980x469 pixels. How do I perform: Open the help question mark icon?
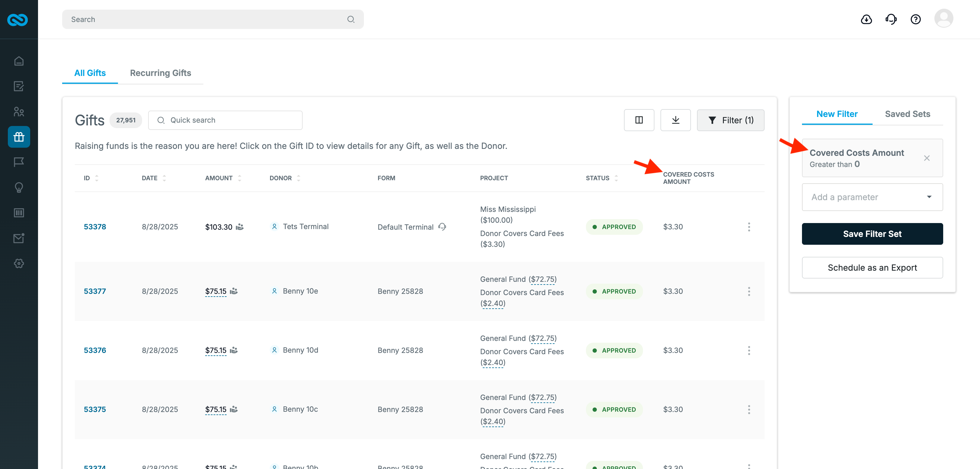pos(915,19)
